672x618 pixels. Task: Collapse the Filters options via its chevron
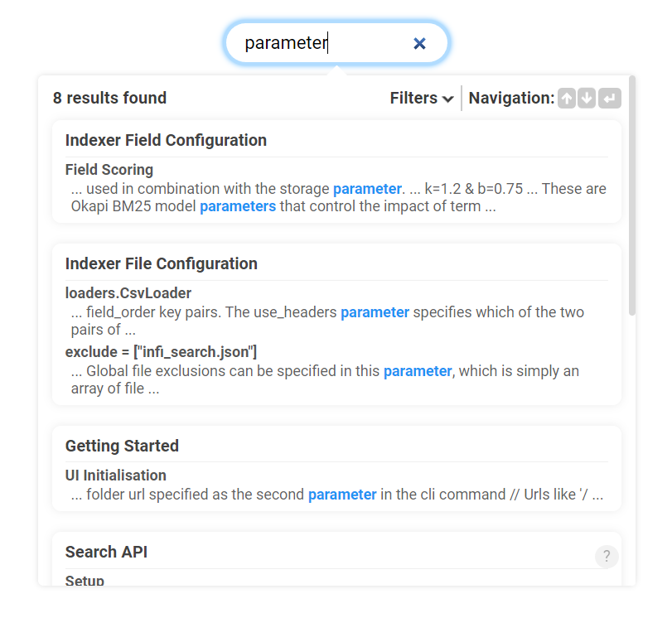[448, 98]
